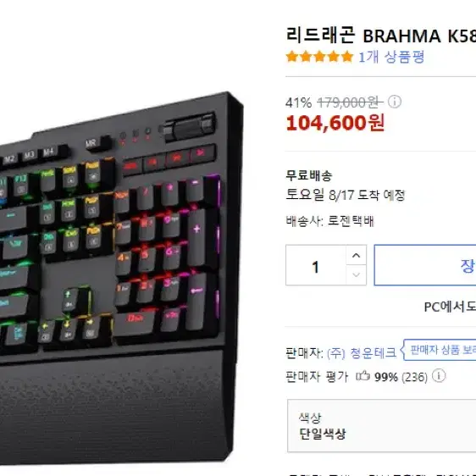
Task: Increase quantity with the up arrow
Action: (x=356, y=255)
